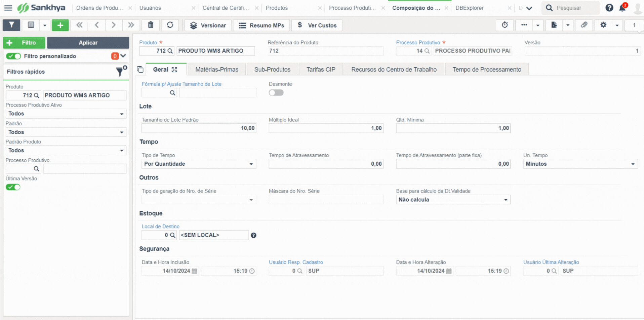This screenshot has height=320, width=644.
Task: Expand the ellipsis options dropdown arrow
Action: click(538, 25)
